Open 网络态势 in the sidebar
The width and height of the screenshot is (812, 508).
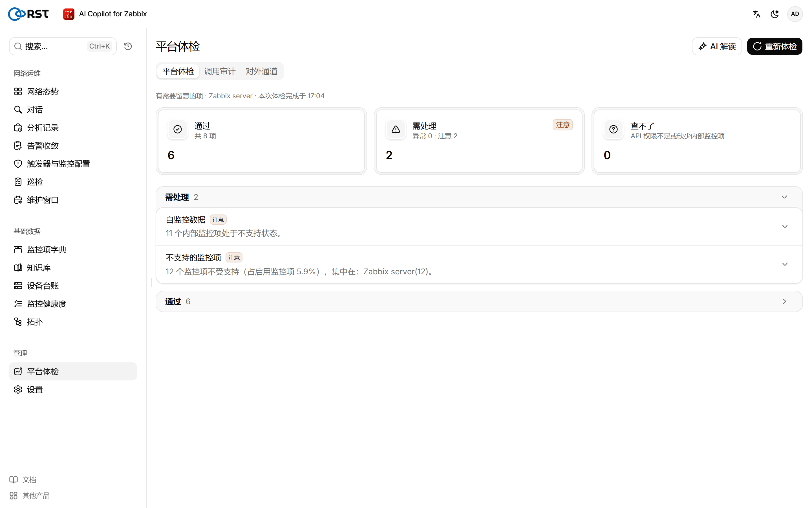pyautogui.click(x=73, y=91)
